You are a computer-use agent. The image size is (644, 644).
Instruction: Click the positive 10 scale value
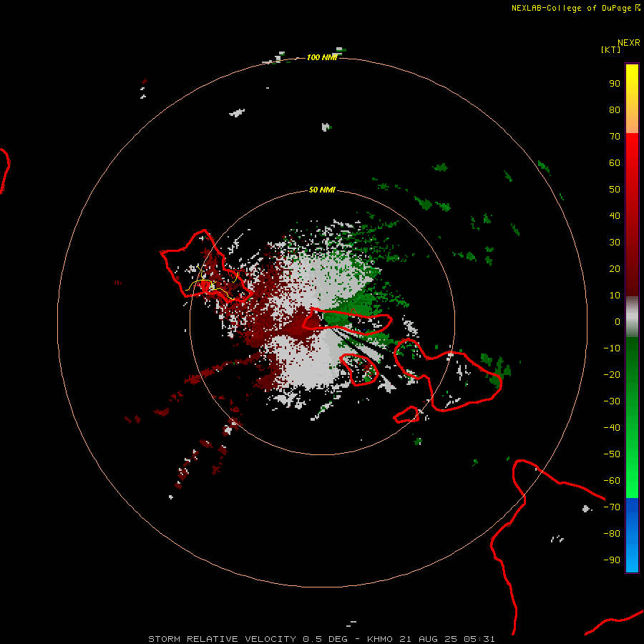[x=615, y=296]
